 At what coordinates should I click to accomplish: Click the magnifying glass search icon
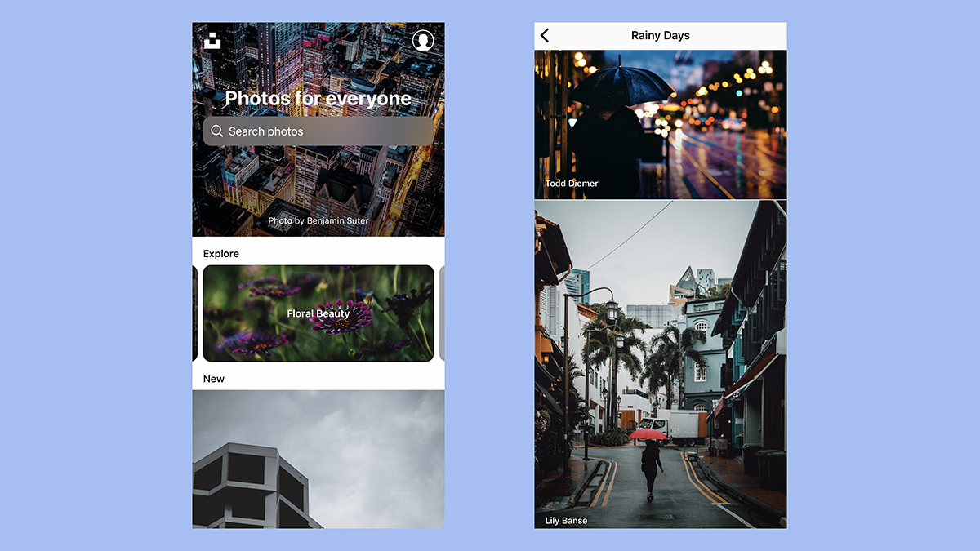pyautogui.click(x=216, y=131)
